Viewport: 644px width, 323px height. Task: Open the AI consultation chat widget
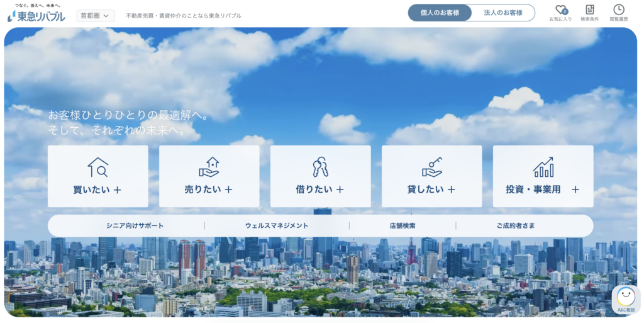tap(625, 300)
